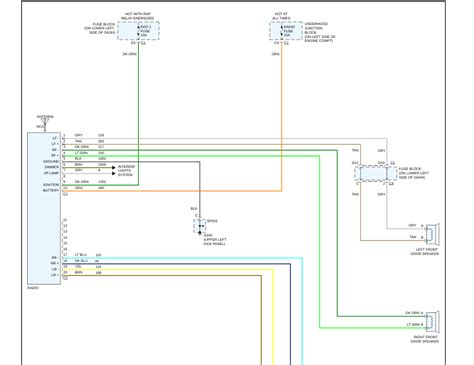Click the LT GRN B terminal at the right speaker
Screen dimensions: 474x365
click(415, 324)
